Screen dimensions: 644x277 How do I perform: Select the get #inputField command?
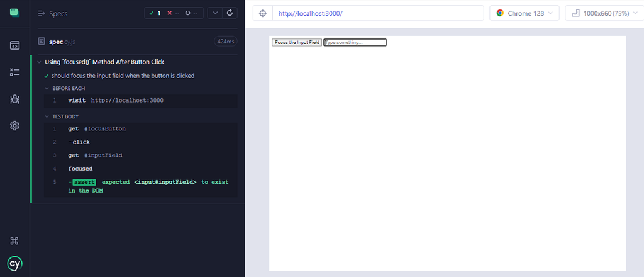[x=140, y=155]
